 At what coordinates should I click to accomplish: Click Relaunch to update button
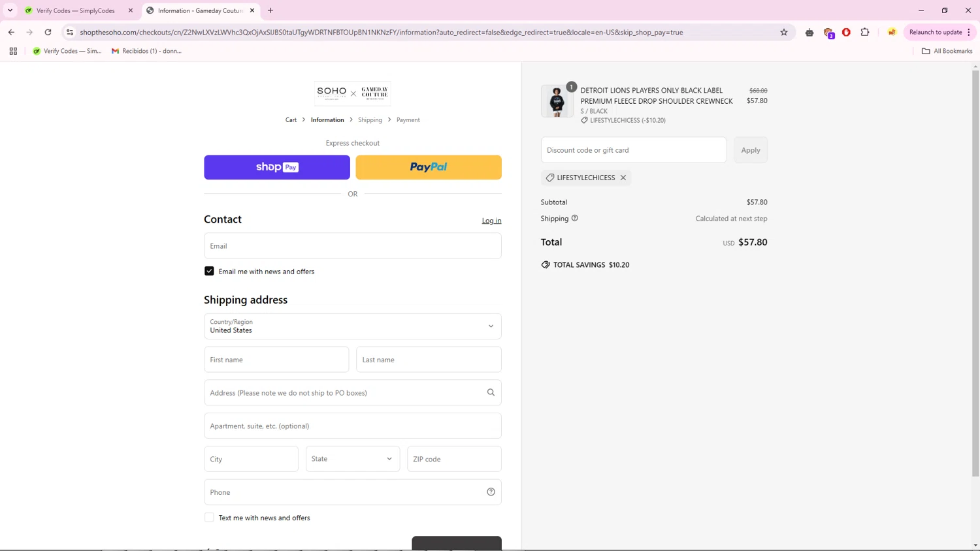tap(935, 32)
